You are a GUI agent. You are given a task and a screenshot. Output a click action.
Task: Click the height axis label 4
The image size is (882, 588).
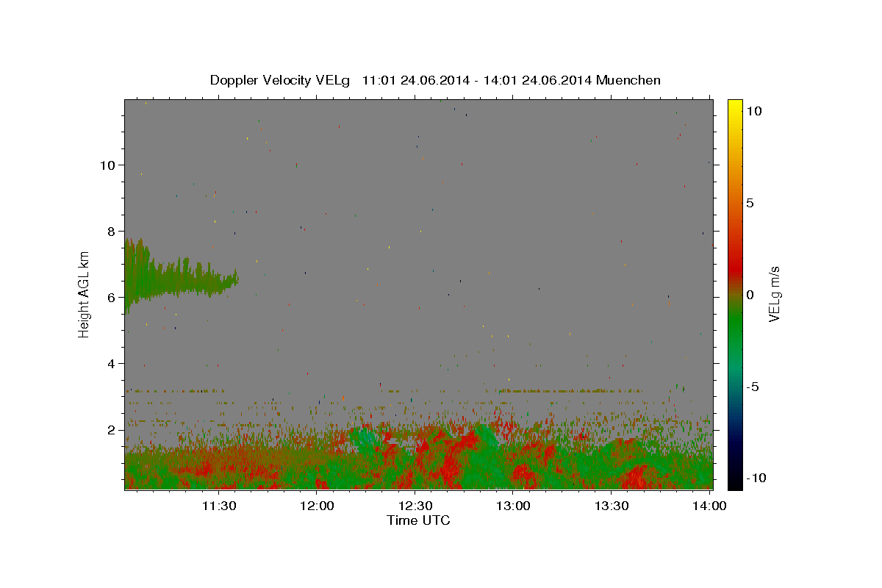click(111, 363)
